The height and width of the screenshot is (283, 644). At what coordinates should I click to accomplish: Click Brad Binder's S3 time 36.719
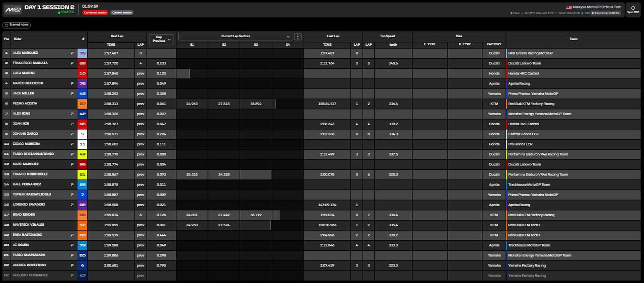pos(256,215)
